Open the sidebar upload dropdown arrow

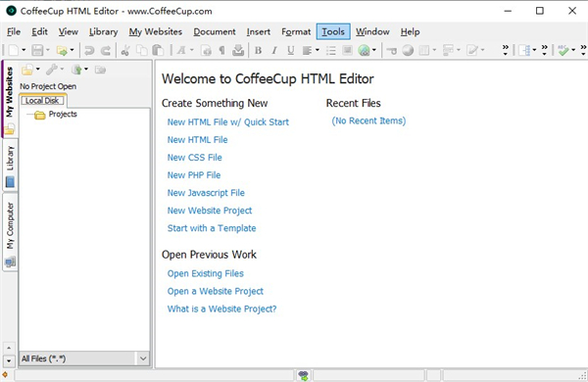[x=86, y=69]
